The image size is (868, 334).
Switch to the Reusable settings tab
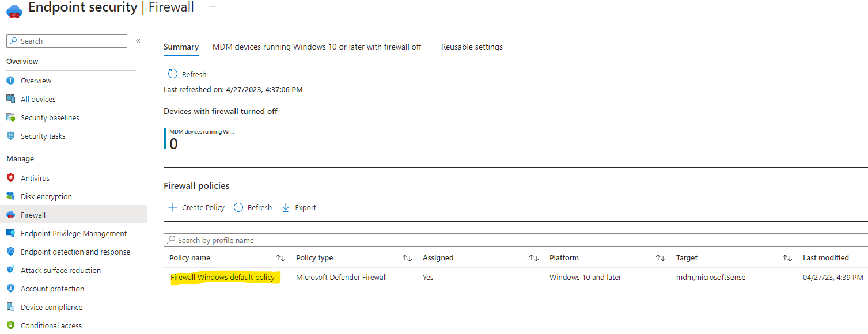pos(472,47)
